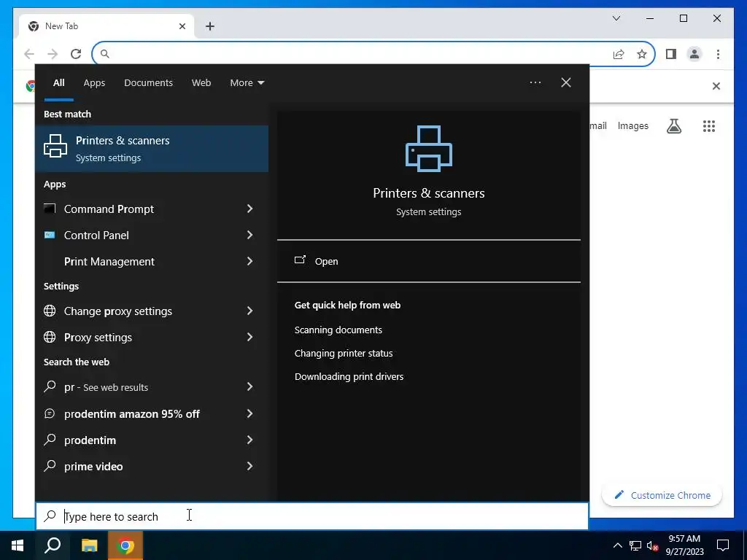Bookmark this tab with star icon
The width and height of the screenshot is (747, 560).
[642, 54]
